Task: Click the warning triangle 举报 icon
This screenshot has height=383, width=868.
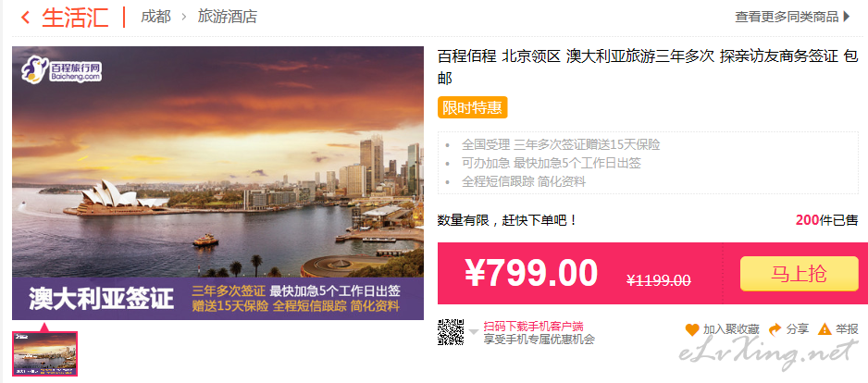Action: pyautogui.click(x=825, y=329)
